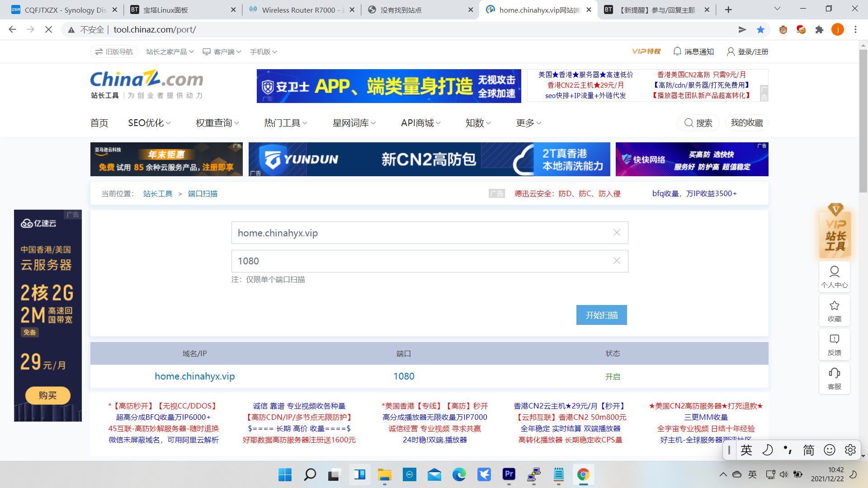Viewport: 868px width, 488px height.
Task: Click the browser back arrow
Action: coord(12,29)
